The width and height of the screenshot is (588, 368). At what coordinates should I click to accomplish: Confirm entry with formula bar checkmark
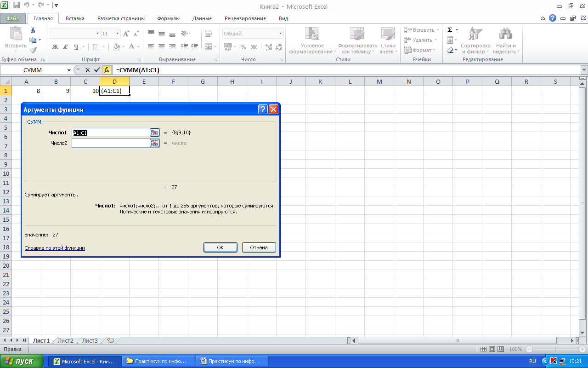pos(96,70)
